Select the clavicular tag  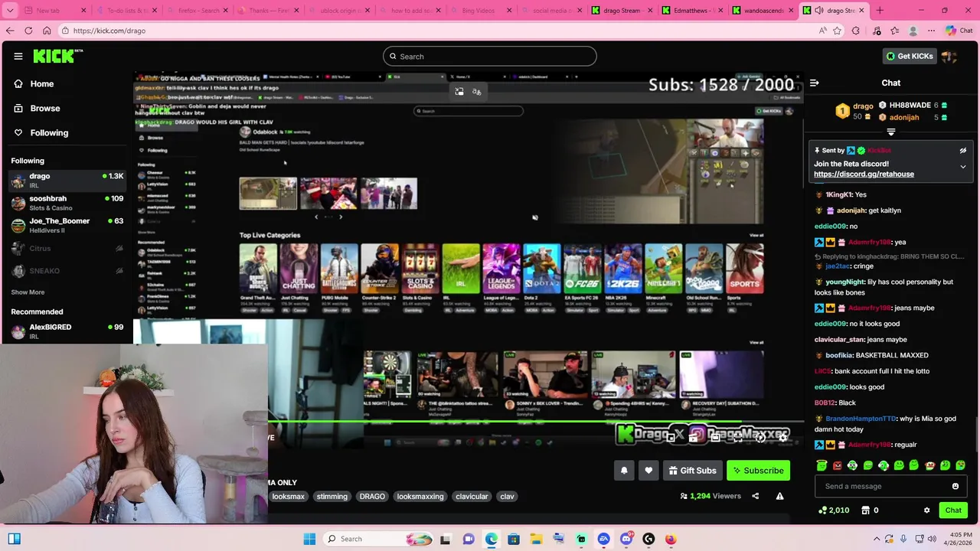tap(472, 497)
